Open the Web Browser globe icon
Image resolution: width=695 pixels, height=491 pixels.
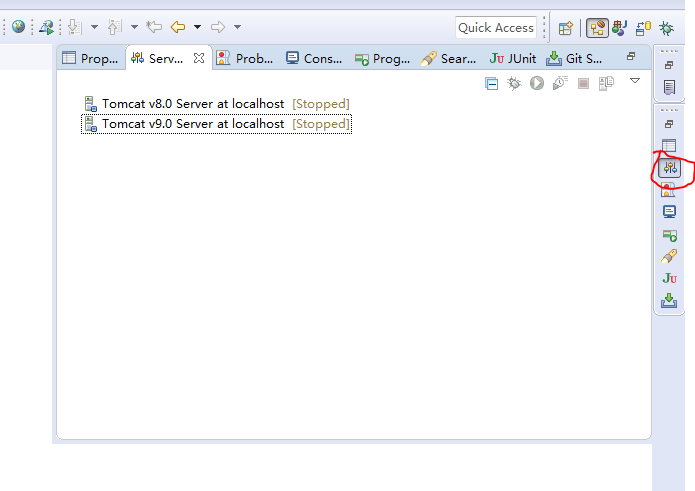[x=19, y=27]
